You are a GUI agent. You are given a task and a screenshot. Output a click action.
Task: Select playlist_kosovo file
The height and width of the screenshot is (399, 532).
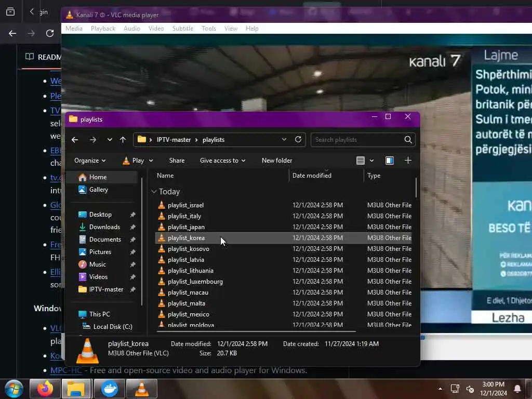[283, 249]
